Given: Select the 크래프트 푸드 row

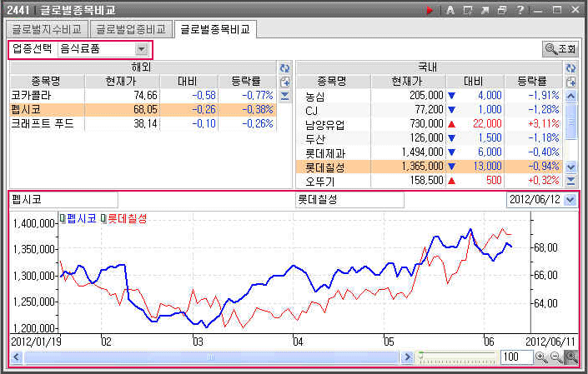Looking at the screenshot, I should 143,124.
